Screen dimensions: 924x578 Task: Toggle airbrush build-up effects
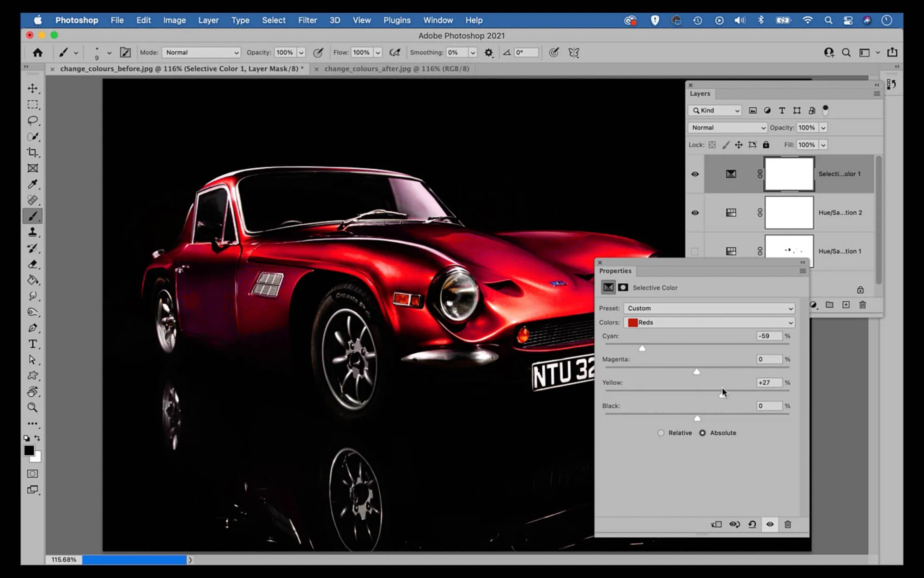pyautogui.click(x=395, y=53)
